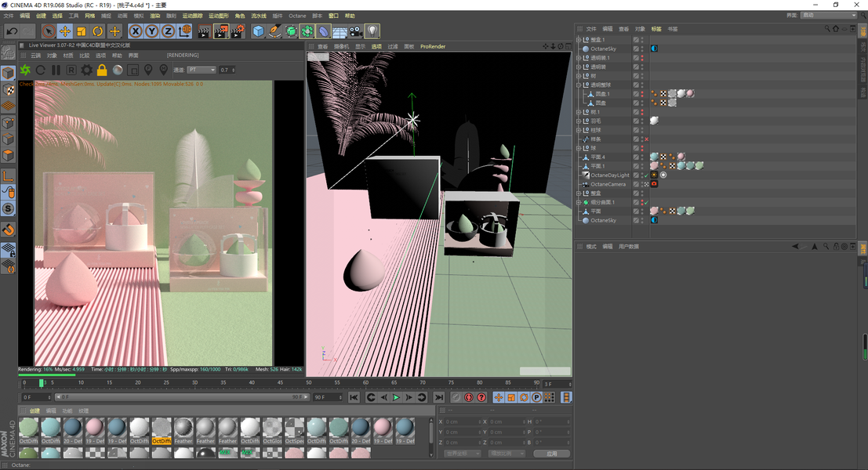
Task: Pause the Live Viewer rendering
Action: [56, 70]
